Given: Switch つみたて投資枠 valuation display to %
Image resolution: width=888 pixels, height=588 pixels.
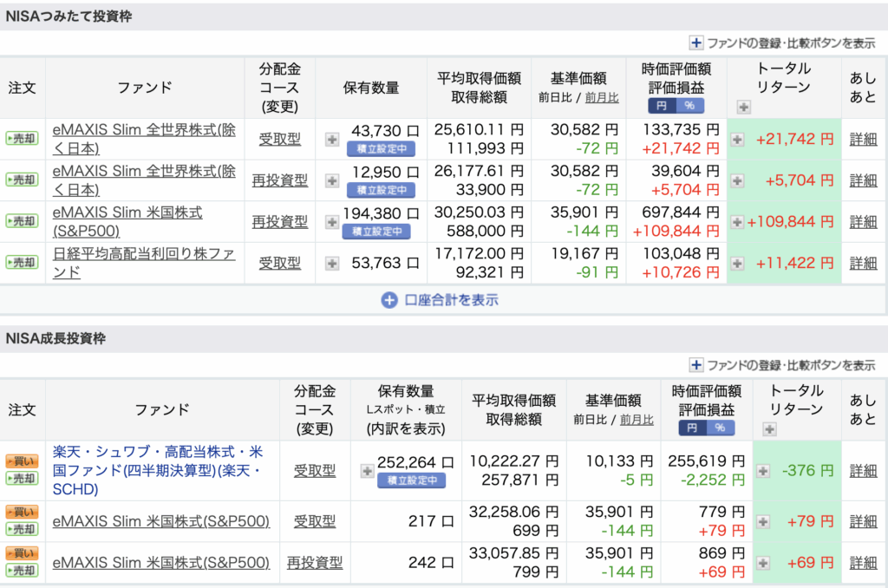Looking at the screenshot, I should point(690,106).
